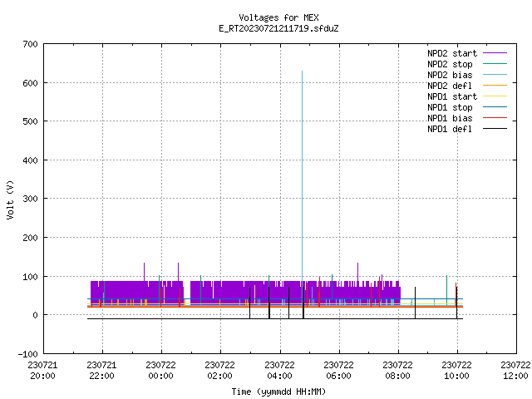Click the y-axis tick value 0
Viewport: 532px width, 399px height.
tap(35, 315)
